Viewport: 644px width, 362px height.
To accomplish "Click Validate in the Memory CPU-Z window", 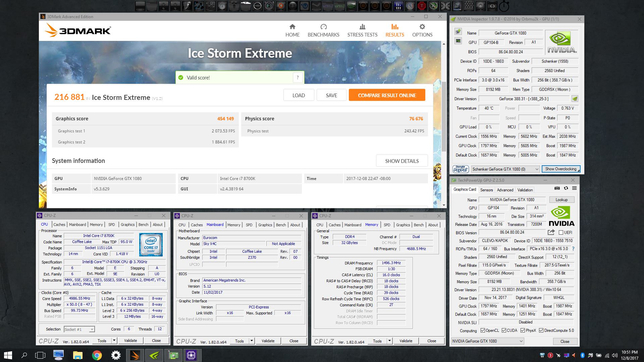I will [406, 341].
